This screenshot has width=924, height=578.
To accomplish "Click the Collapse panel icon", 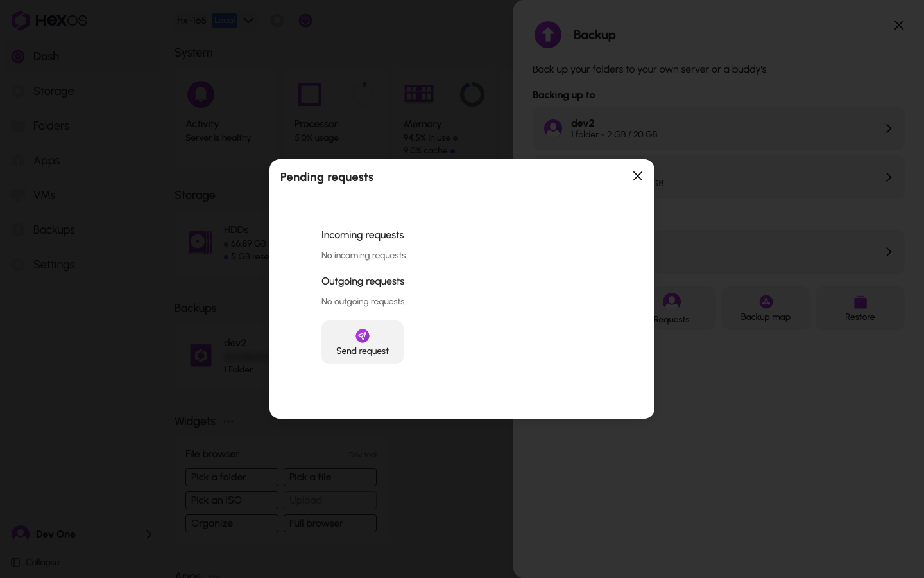I will [15, 563].
